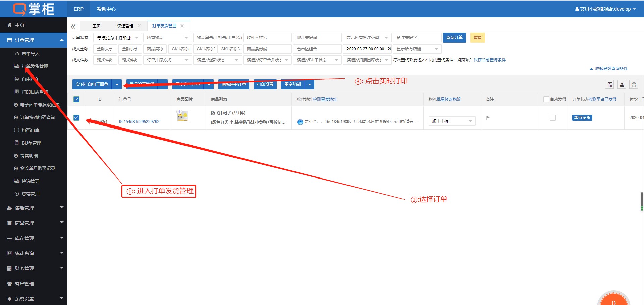Click the vertical scrollbar on right edge

tap(642, 201)
